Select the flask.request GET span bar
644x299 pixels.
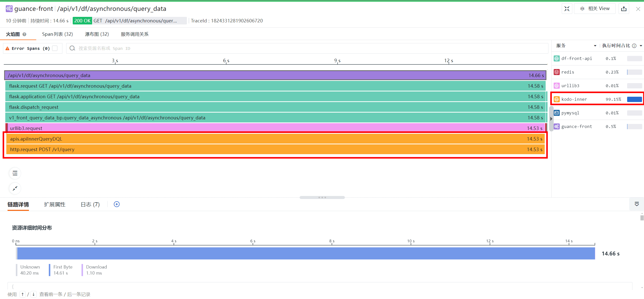275,86
